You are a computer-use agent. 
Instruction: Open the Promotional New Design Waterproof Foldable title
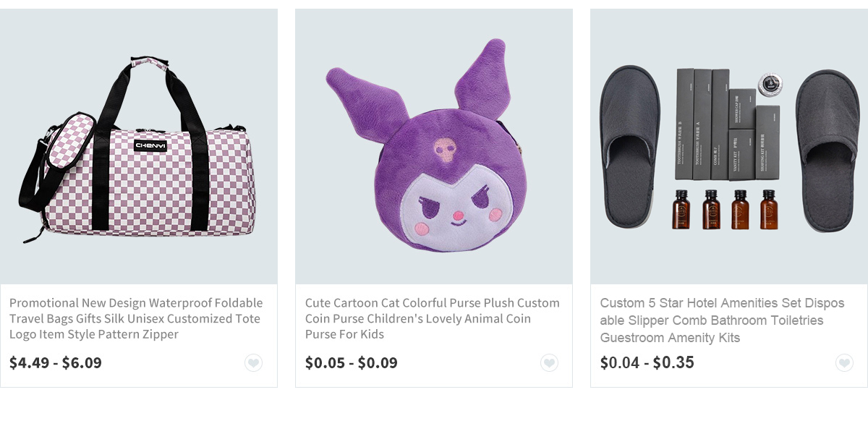pyautogui.click(x=136, y=318)
